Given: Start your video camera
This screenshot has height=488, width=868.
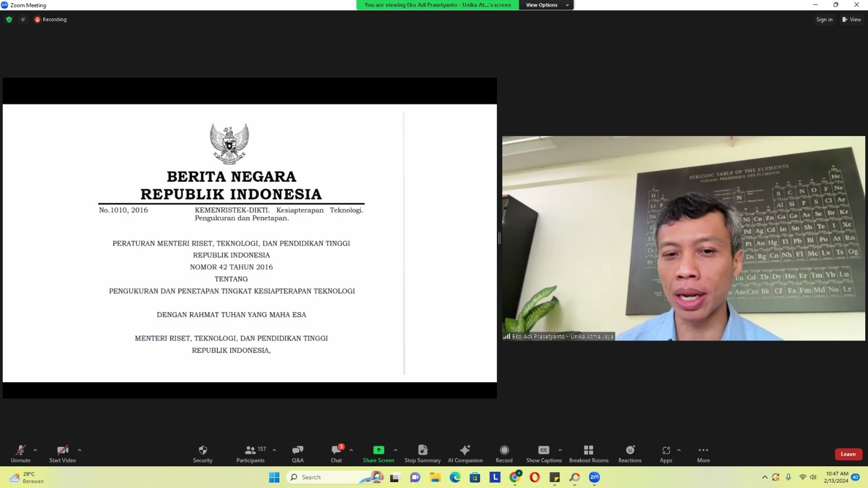Looking at the screenshot, I should pos(61,453).
